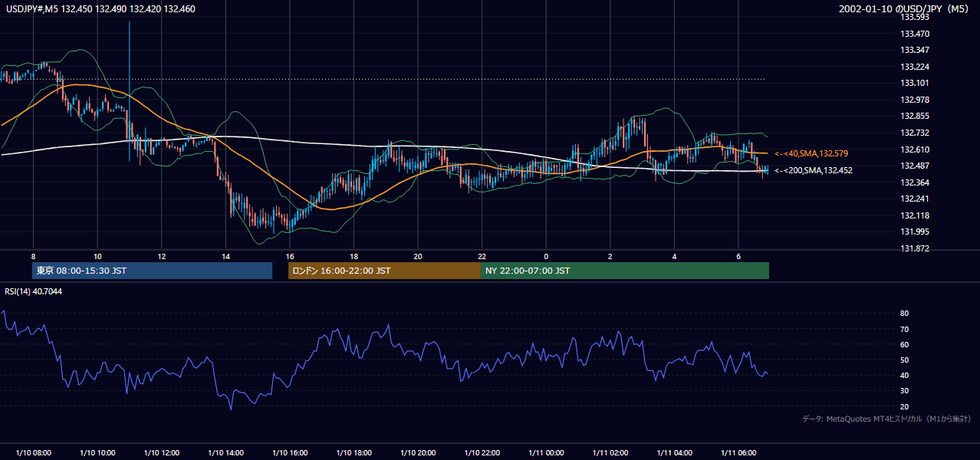This screenshot has width=980, height=460.
Task: Click the 1/10 22:00 date axis label
Action: (x=482, y=453)
